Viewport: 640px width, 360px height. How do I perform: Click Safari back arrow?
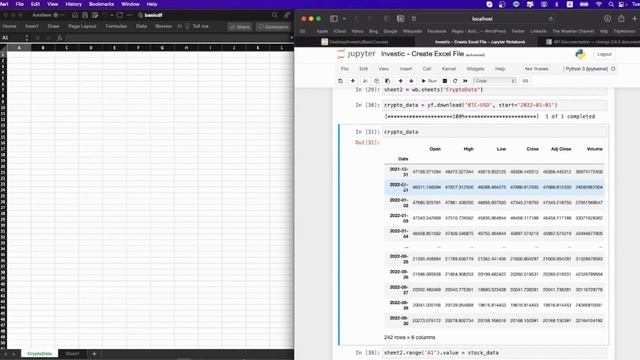356,19
